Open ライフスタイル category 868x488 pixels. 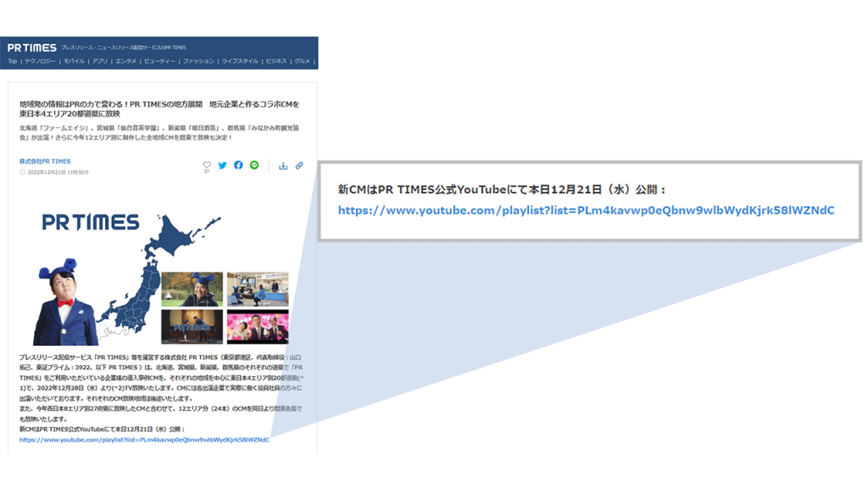[240, 61]
